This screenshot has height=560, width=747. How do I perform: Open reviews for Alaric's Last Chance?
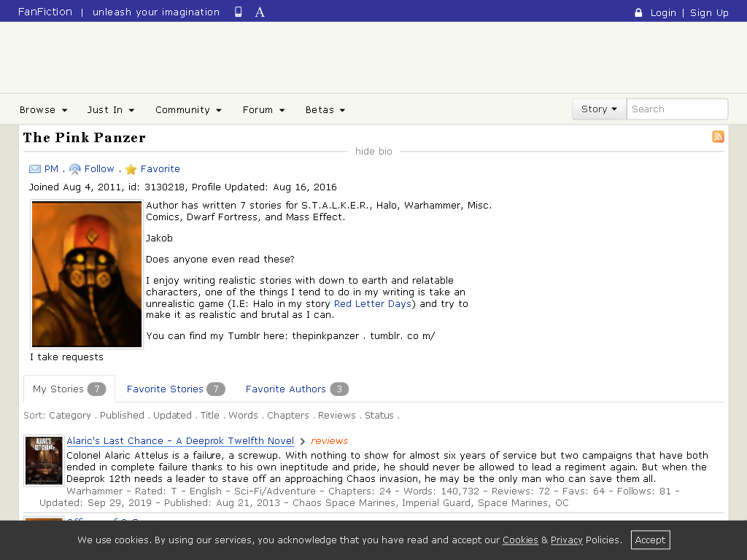[329, 441]
